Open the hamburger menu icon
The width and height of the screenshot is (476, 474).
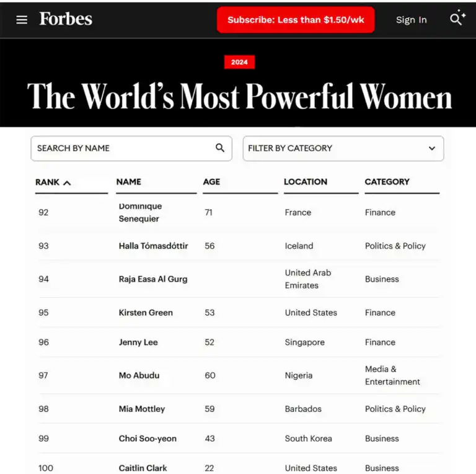tap(22, 20)
